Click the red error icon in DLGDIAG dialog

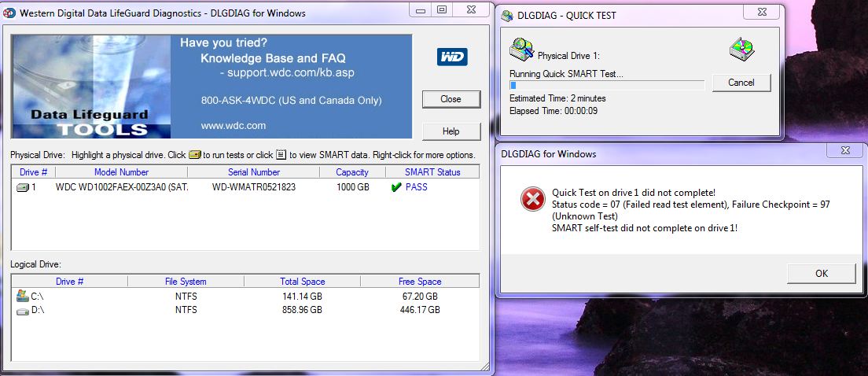click(532, 199)
